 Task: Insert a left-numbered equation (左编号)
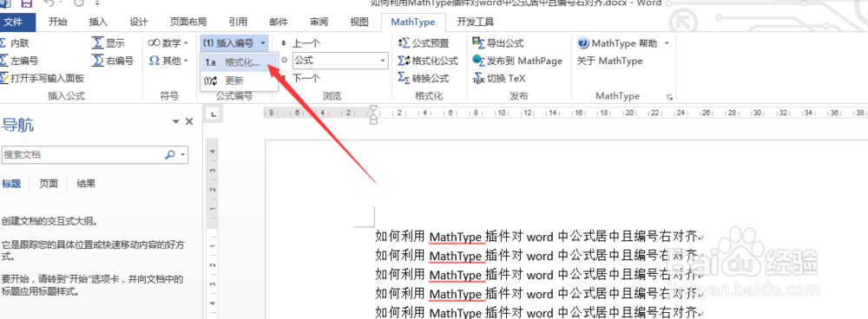point(19,61)
